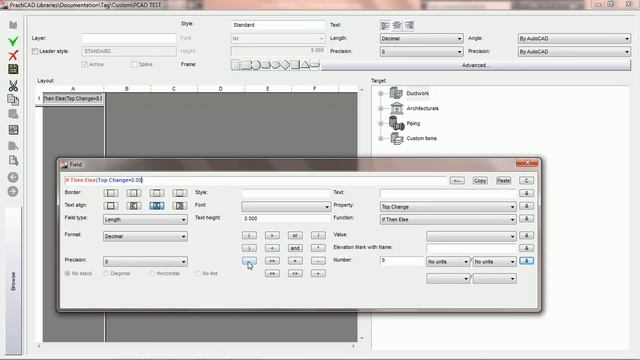
Task: Open the Precision dropdown in Field dialog
Action: 145,262
